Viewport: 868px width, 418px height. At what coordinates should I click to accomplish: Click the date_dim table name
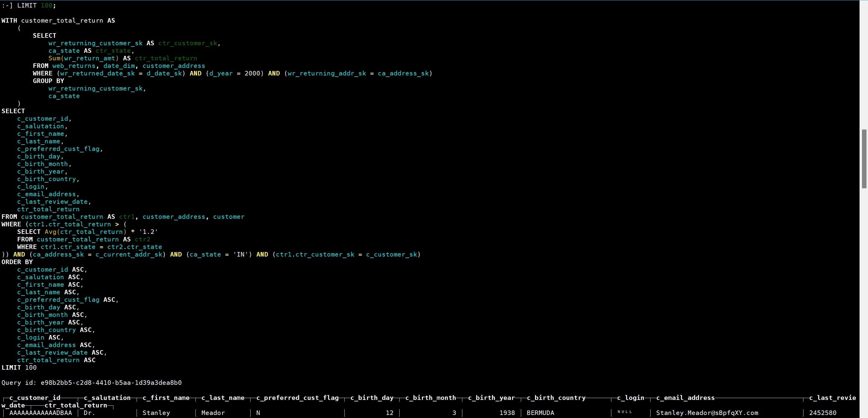click(x=119, y=66)
